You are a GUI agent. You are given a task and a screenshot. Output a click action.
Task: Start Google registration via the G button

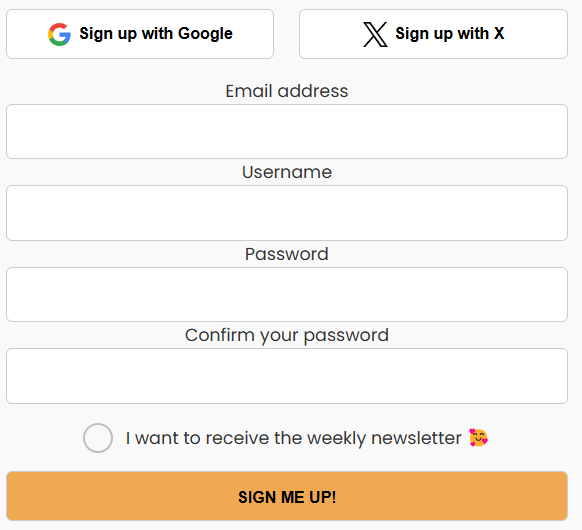140,34
